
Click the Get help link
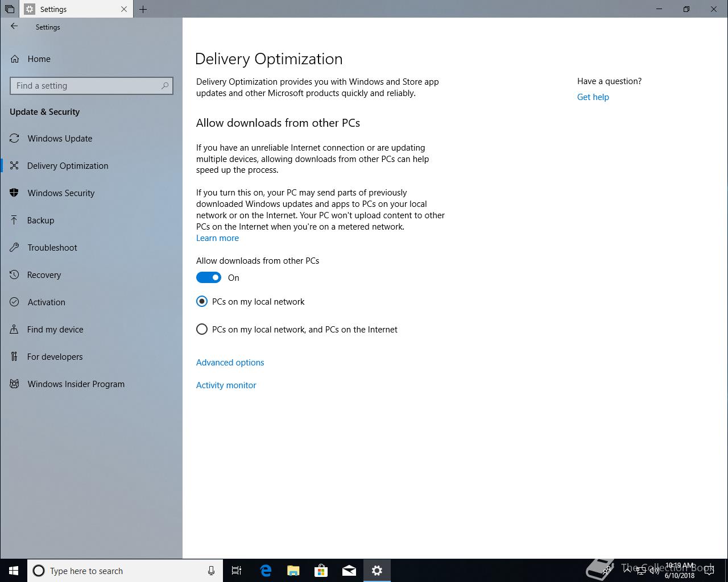click(593, 97)
